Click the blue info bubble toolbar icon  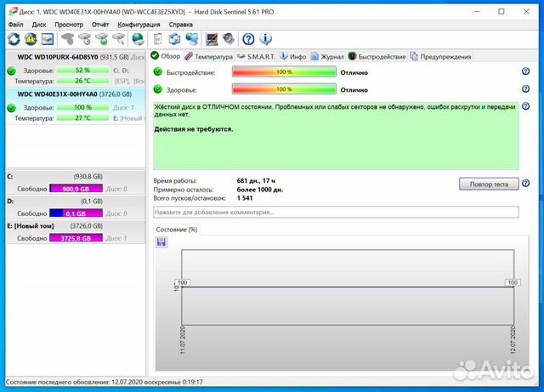265,39
